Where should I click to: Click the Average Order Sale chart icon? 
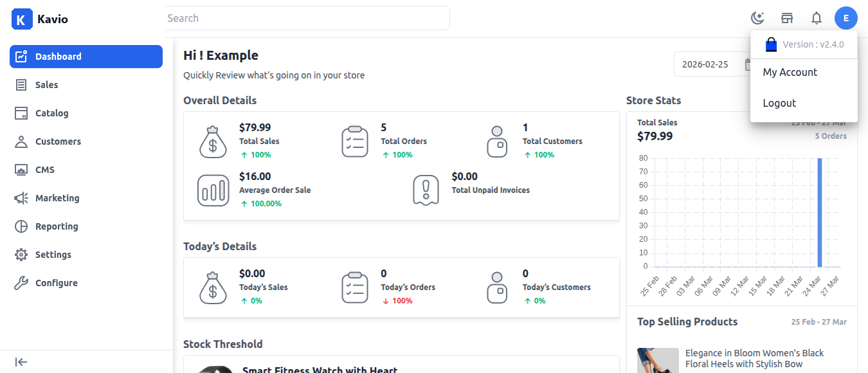pos(213,190)
